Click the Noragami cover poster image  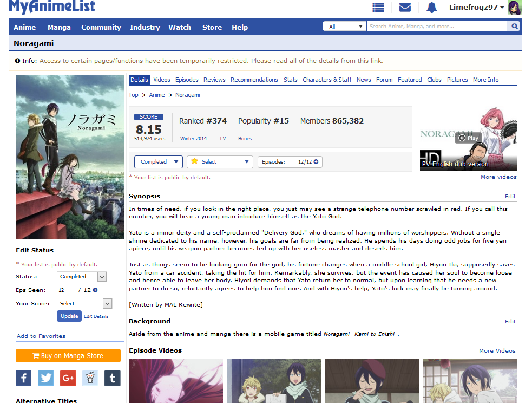(x=70, y=157)
